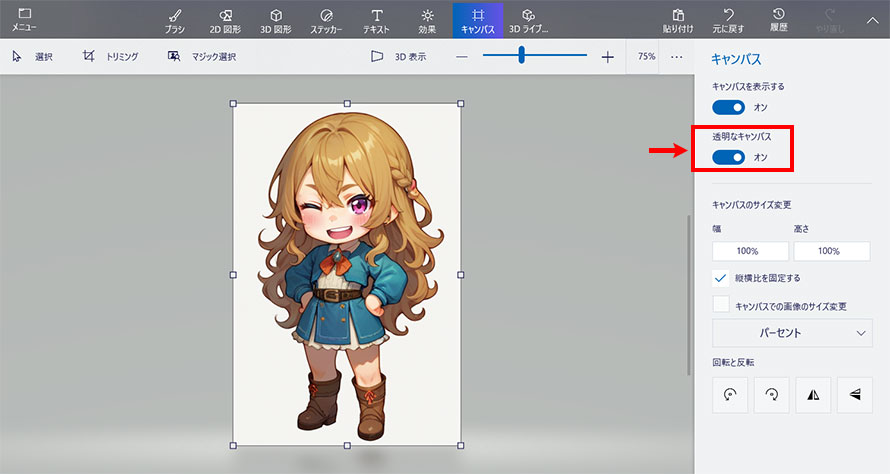The image size is (890, 474).
Task: Select the キャンバス canvas tab
Action: (478, 21)
